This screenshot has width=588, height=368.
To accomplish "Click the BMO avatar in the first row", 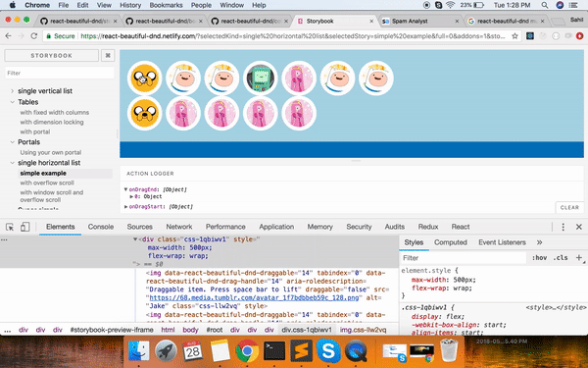I will pyautogui.click(x=261, y=79).
